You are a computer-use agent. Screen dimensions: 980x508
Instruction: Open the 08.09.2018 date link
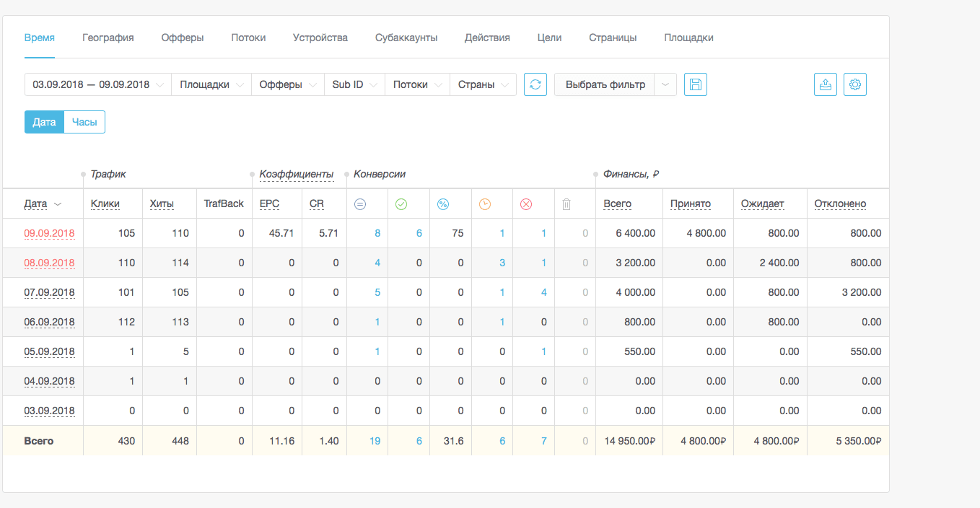[49, 263]
